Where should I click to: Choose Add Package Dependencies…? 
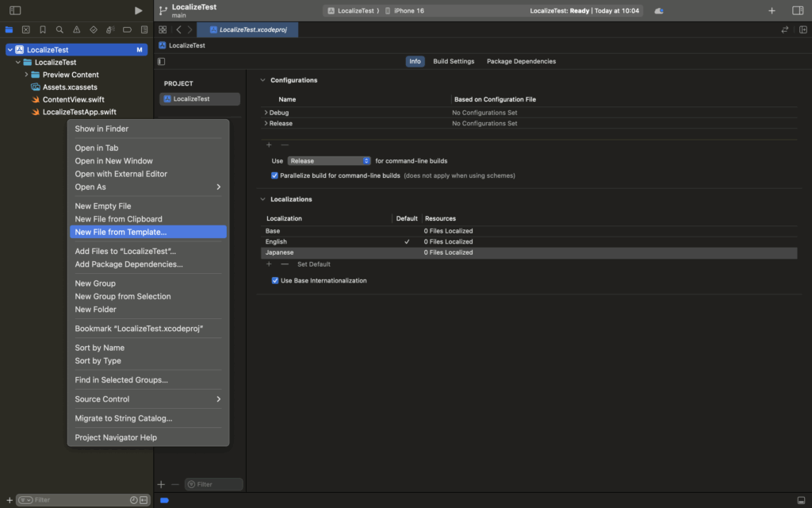coord(148,264)
